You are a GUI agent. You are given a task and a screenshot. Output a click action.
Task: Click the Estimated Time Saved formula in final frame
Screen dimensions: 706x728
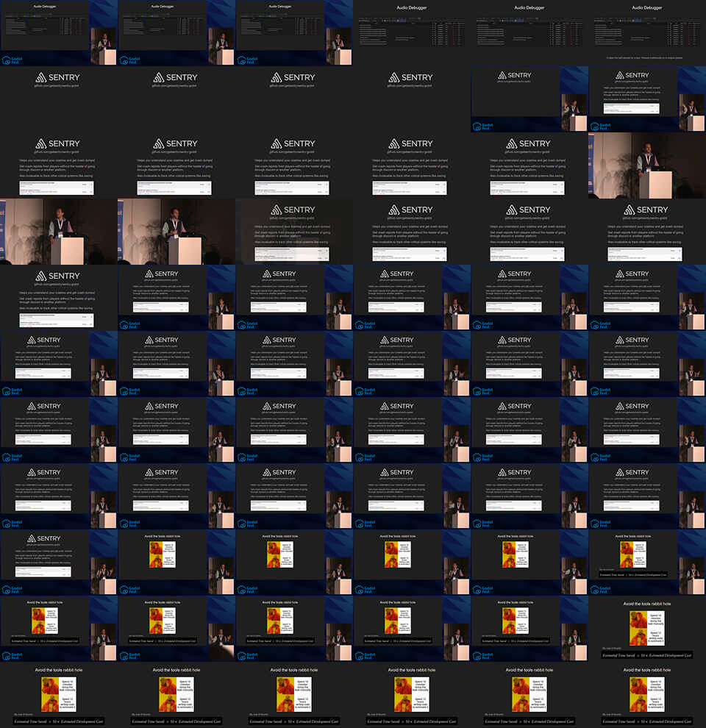[647, 721]
